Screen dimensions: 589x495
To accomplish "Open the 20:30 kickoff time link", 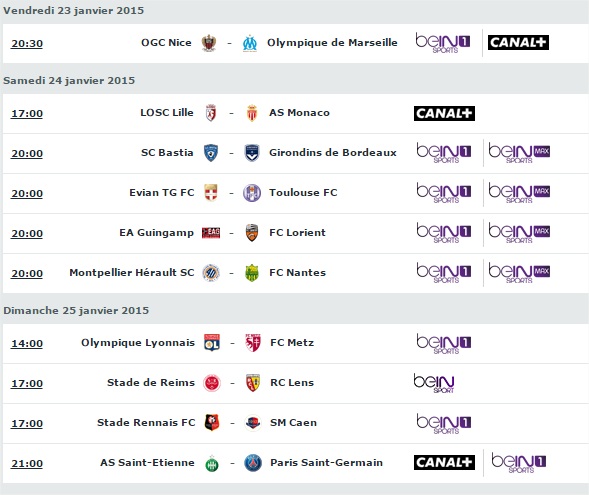I will coord(27,44).
